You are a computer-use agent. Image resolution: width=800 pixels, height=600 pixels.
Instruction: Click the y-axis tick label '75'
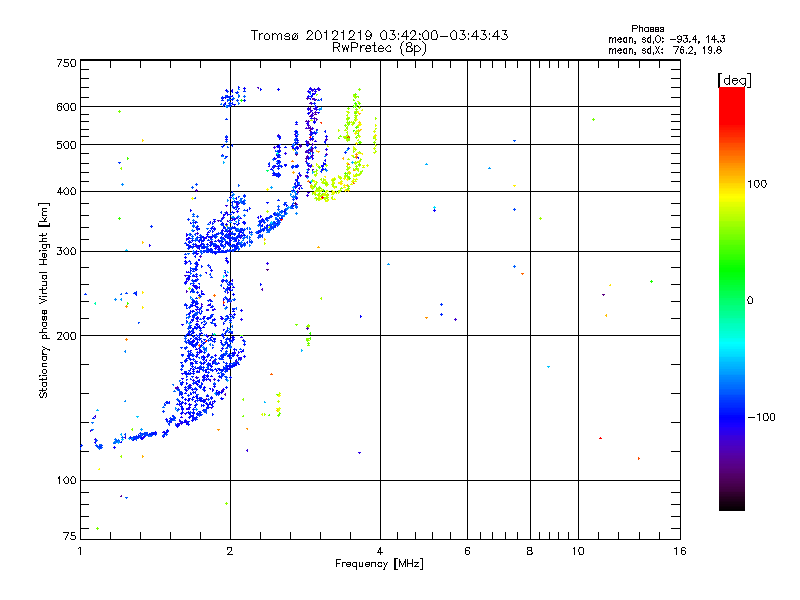(70, 536)
